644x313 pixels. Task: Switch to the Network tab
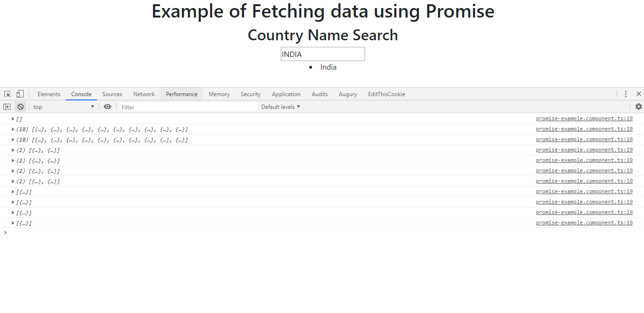(x=144, y=94)
